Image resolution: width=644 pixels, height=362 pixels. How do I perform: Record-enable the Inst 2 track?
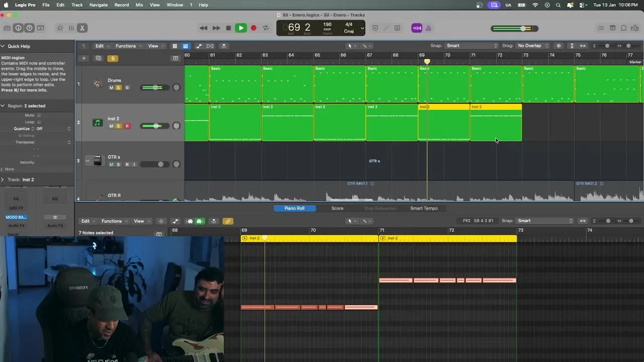click(127, 126)
